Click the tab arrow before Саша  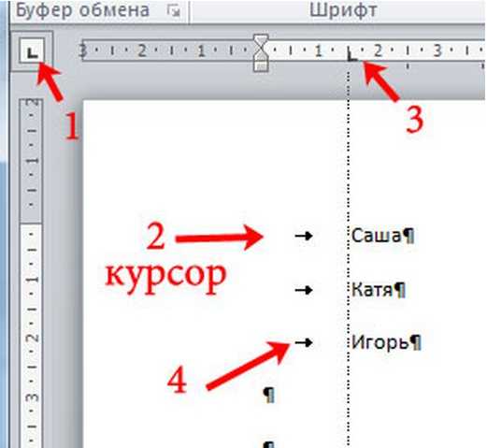304,236
